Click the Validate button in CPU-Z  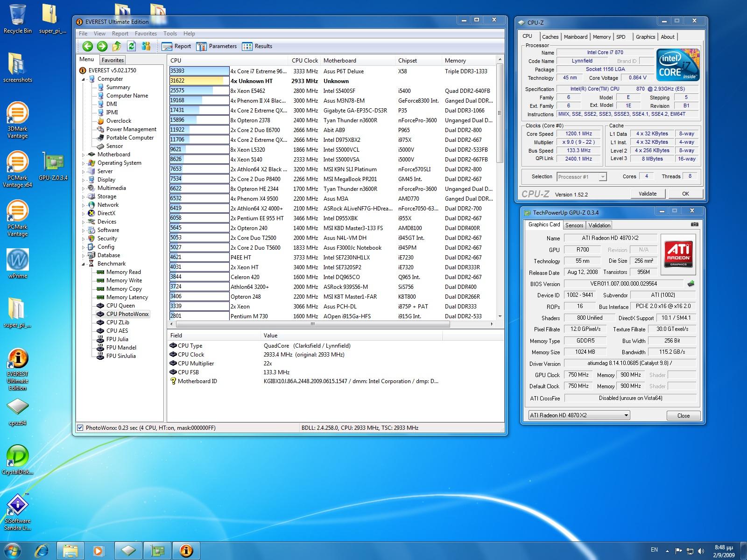tap(647, 194)
